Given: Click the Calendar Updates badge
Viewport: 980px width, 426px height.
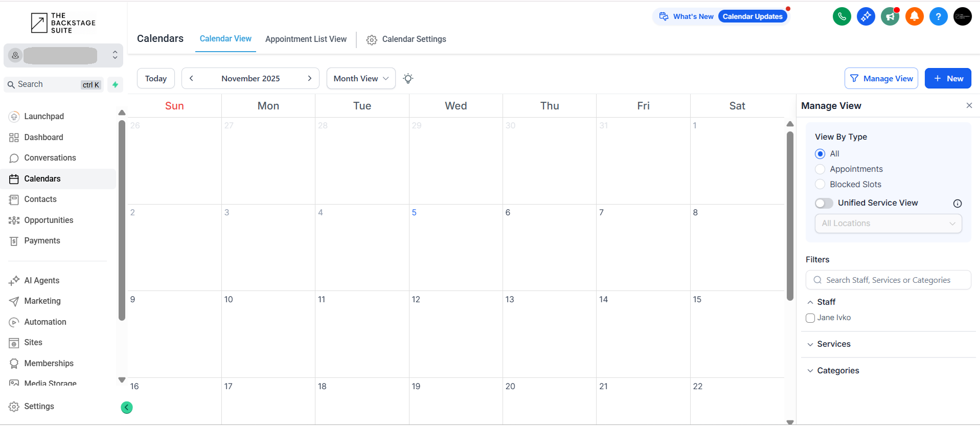Looking at the screenshot, I should click(753, 16).
